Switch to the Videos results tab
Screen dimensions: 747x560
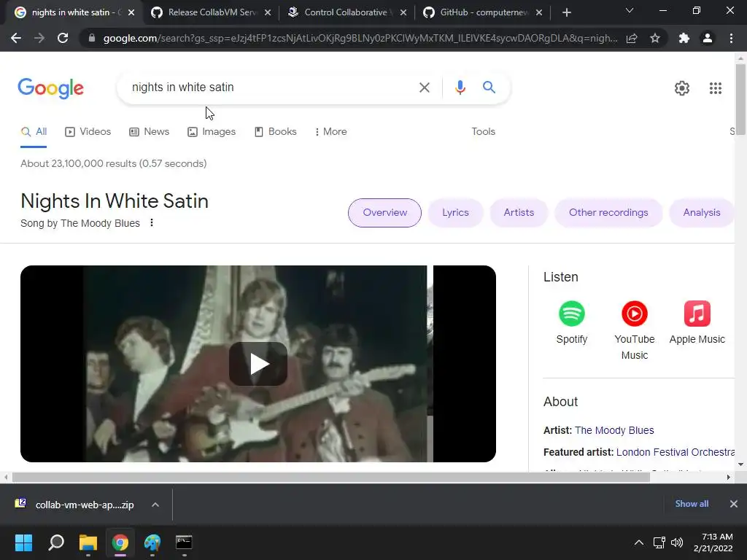pos(88,132)
